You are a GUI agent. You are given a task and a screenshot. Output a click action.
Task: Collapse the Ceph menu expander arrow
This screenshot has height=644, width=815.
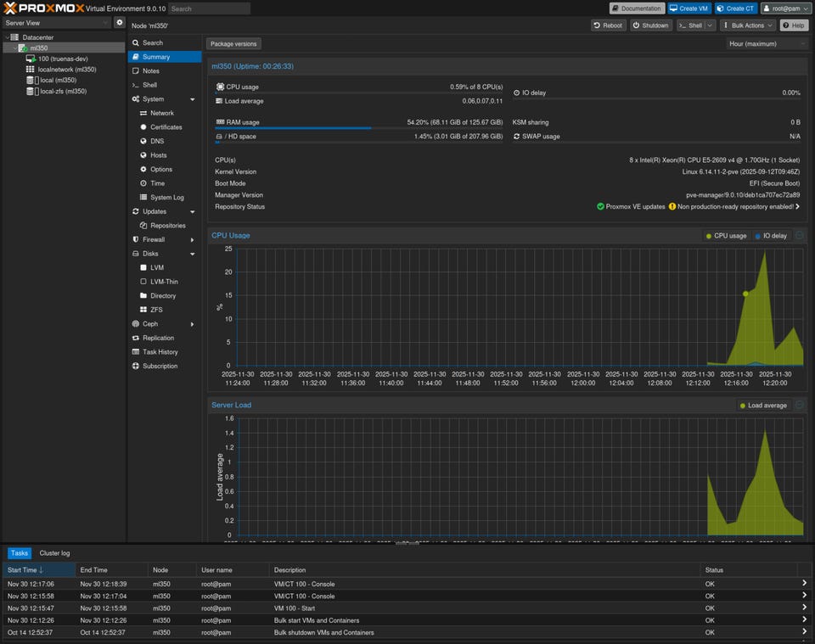click(x=192, y=324)
